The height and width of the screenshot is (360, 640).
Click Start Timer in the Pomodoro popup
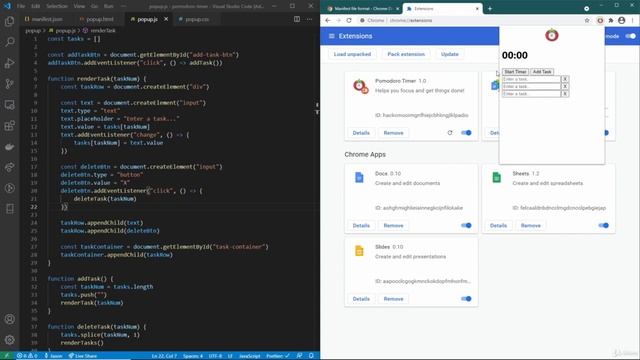click(x=515, y=72)
